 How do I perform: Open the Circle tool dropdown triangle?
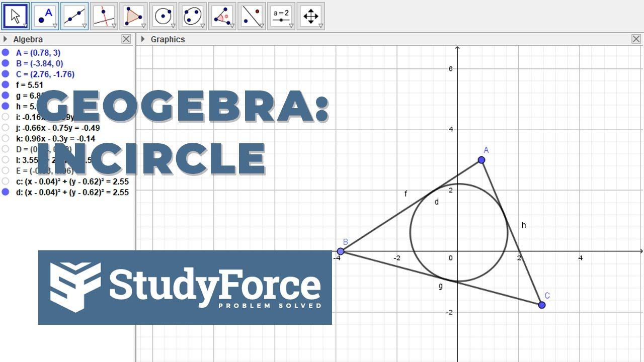173,26
